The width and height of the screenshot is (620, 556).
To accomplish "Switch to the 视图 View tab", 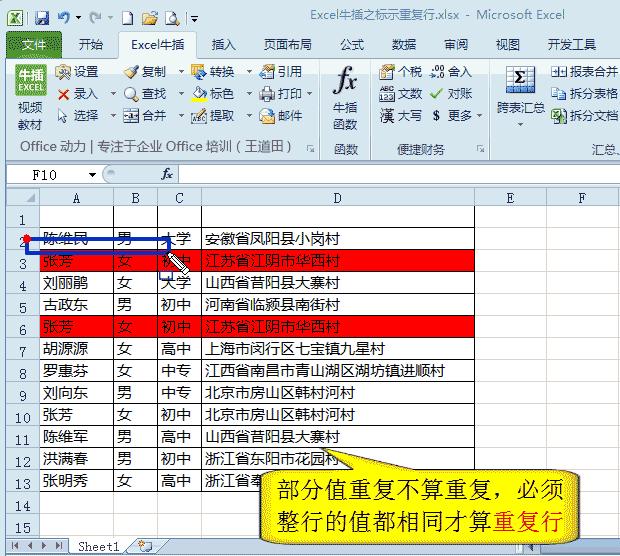I will (508, 45).
